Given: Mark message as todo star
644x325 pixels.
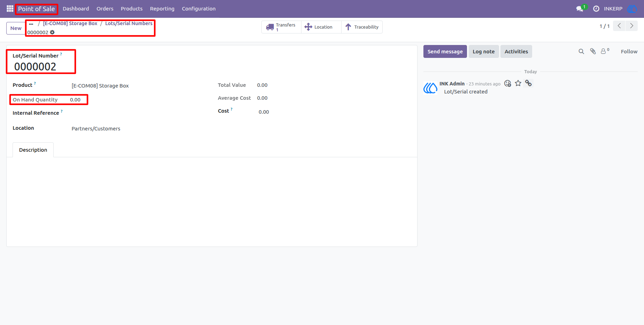Looking at the screenshot, I should (x=518, y=83).
